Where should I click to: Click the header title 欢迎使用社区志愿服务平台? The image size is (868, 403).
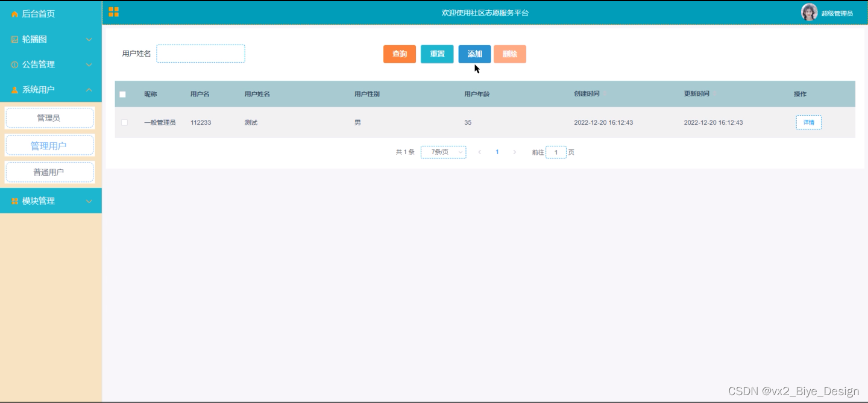tap(485, 13)
